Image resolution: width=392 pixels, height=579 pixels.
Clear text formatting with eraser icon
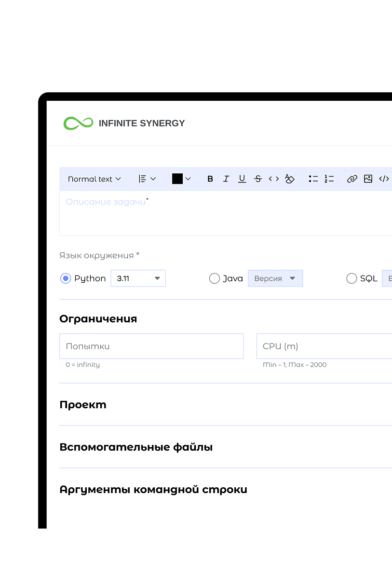point(289,179)
